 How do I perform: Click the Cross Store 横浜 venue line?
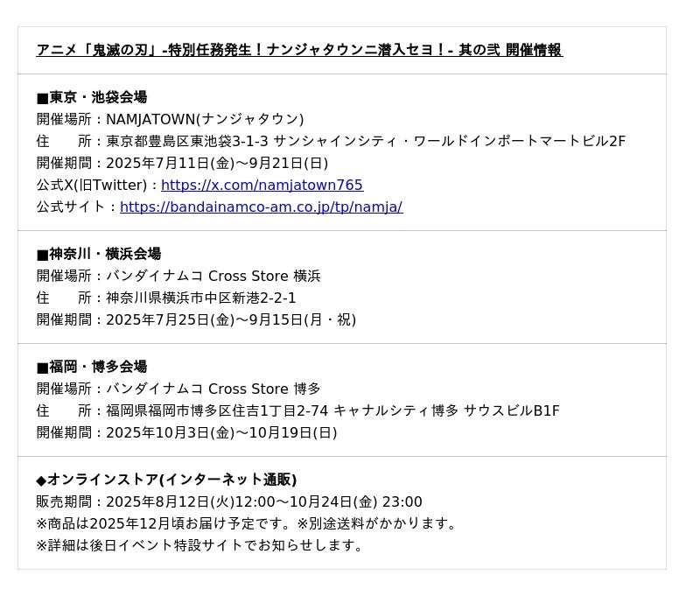213,276
